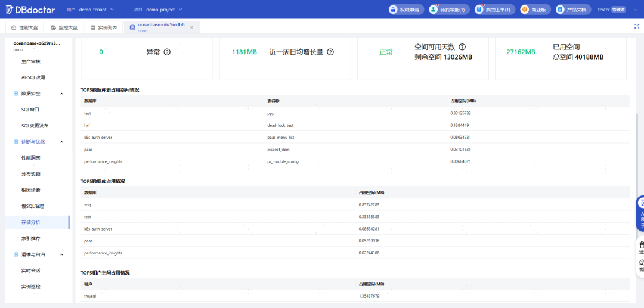Click the 待我审批 user icon
This screenshot has width=644, height=308.
[x=434, y=10]
